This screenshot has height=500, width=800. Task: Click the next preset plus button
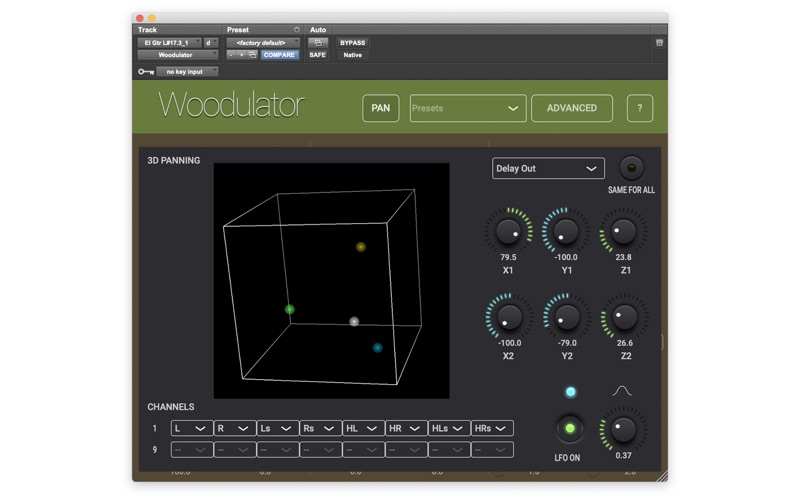241,55
